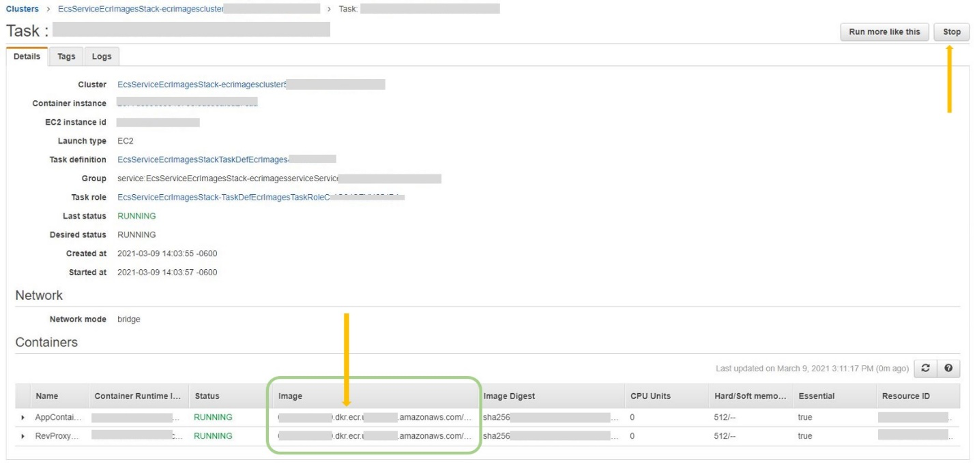Click the RevProxy image URI cell
This screenshot has height=464, width=977.
click(x=375, y=436)
